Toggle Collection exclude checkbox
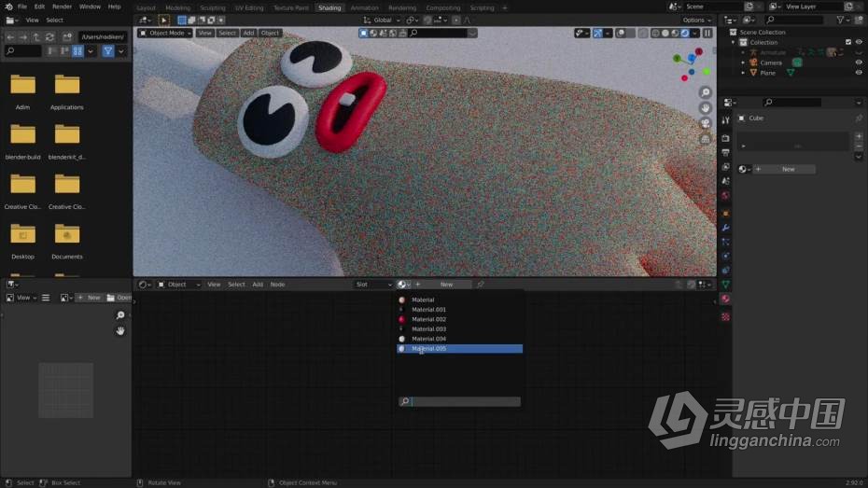 pos(848,42)
